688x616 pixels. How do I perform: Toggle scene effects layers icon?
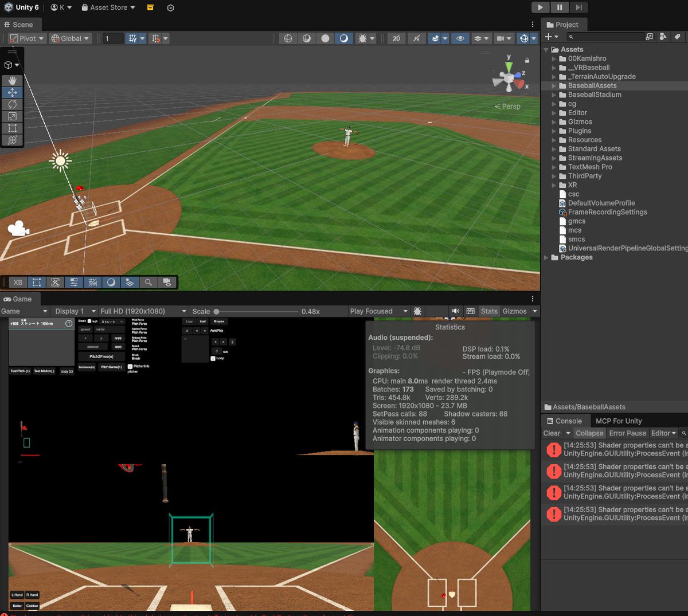pyautogui.click(x=436, y=38)
